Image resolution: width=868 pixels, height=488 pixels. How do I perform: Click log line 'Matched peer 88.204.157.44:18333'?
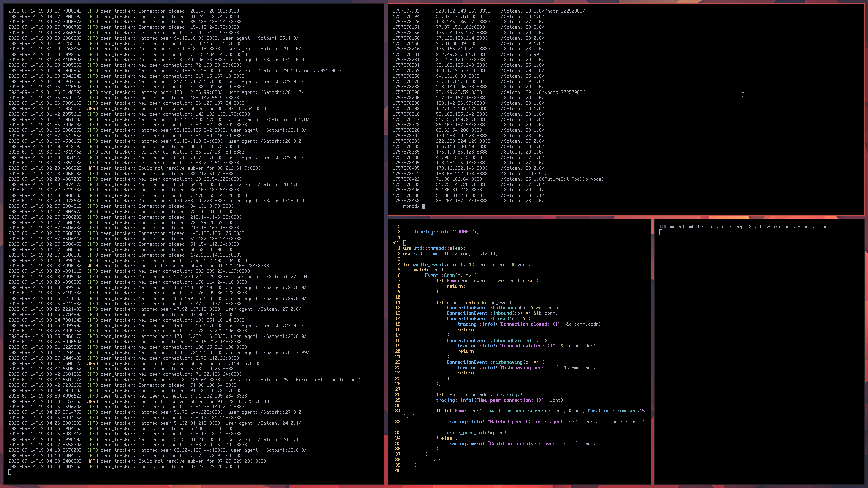[157, 450]
